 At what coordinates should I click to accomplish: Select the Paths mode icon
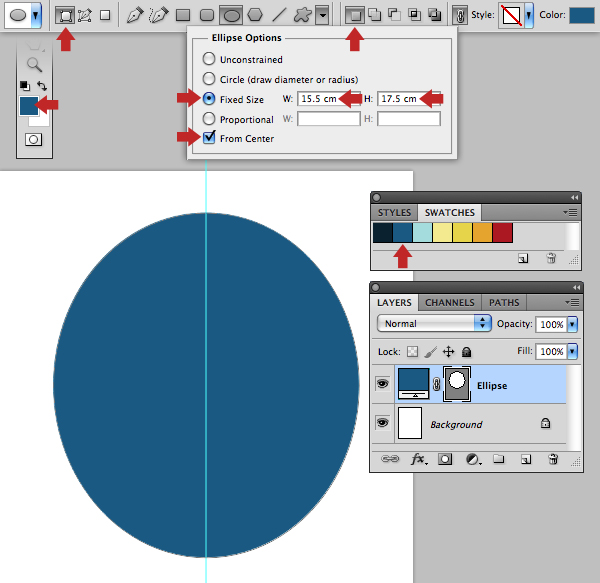[x=85, y=15]
